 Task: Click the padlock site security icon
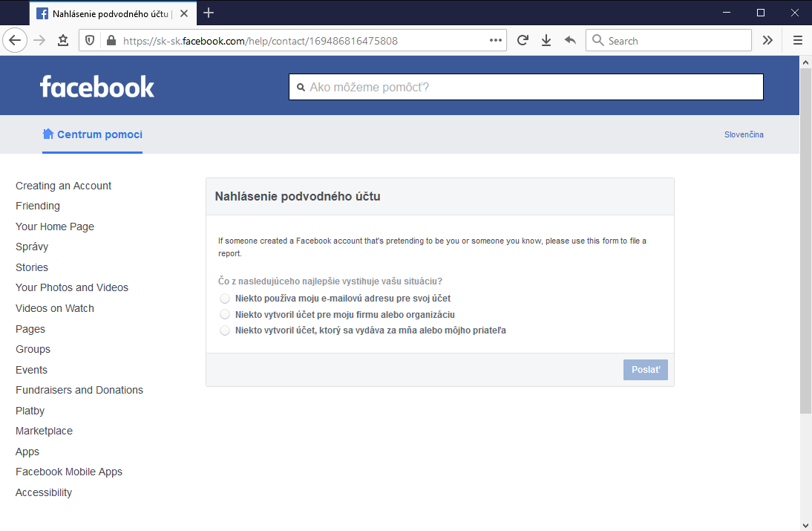click(111, 41)
